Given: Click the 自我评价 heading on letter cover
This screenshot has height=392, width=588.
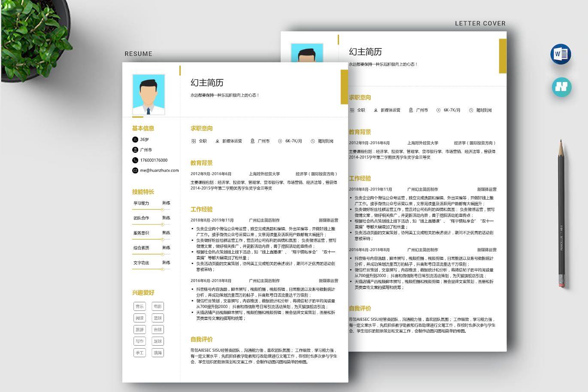Looking at the screenshot, I should (x=360, y=309).
